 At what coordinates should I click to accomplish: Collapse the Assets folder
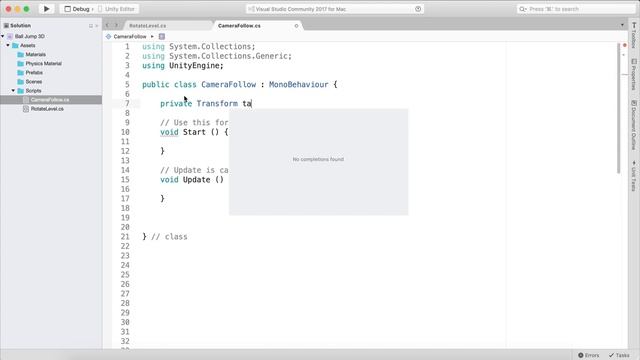tap(8, 45)
